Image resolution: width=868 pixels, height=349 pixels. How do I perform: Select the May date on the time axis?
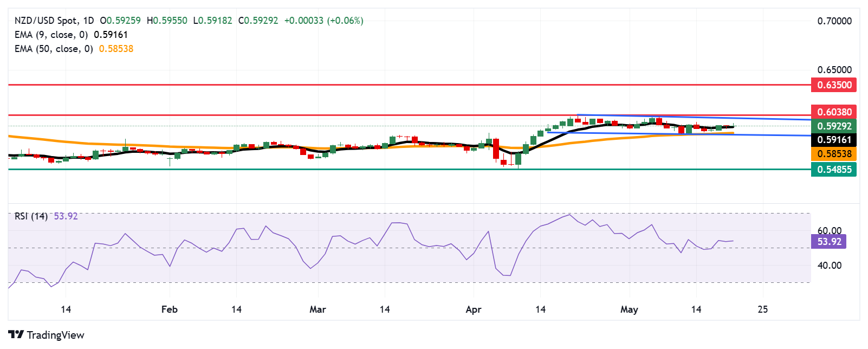629,309
